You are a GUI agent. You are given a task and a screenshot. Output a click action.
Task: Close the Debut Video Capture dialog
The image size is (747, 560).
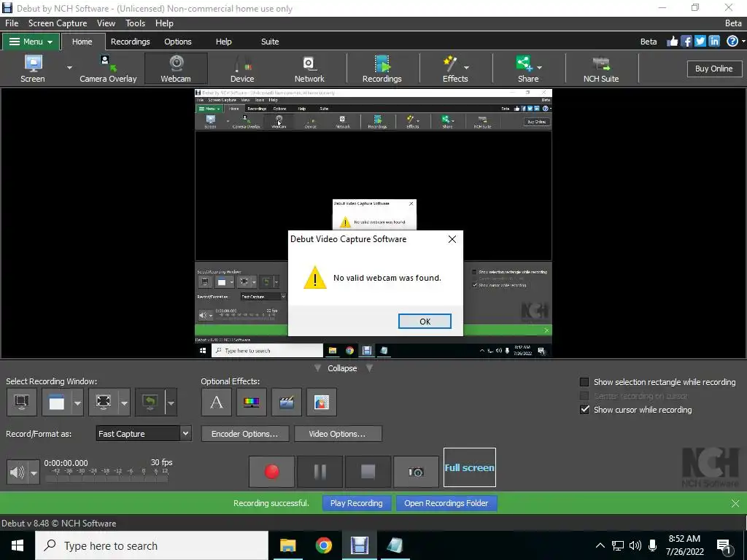click(452, 239)
